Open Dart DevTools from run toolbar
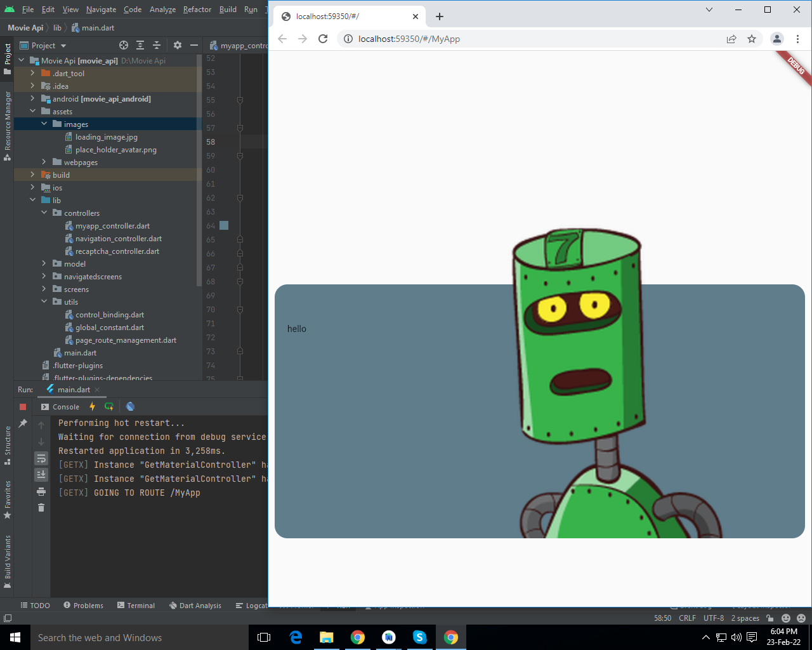812x650 pixels. (130, 407)
